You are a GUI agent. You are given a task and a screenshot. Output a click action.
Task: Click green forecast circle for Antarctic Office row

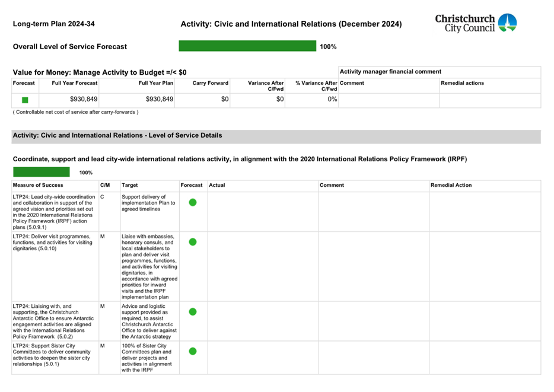tap(192, 311)
